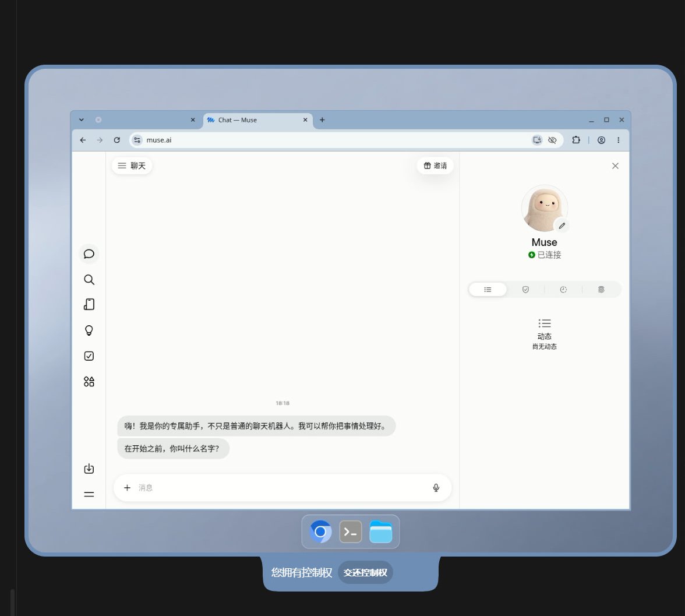Viewport: 685px width, 616px height.
Task: Click the download icon in the sidebar
Action: [89, 469]
